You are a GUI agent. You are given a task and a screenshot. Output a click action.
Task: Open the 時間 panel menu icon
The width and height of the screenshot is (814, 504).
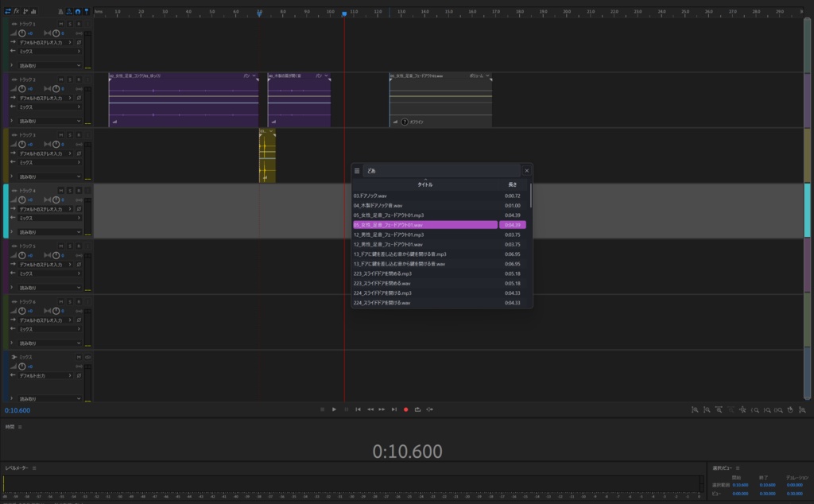(x=20, y=427)
